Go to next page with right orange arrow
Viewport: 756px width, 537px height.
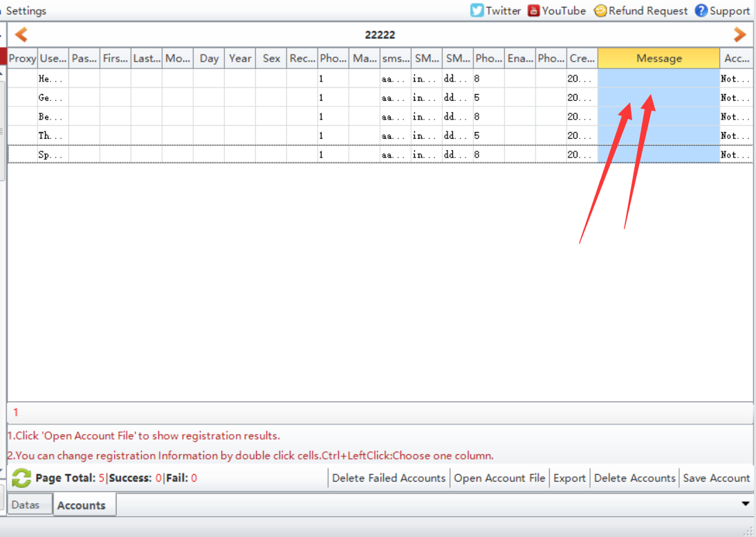[739, 35]
